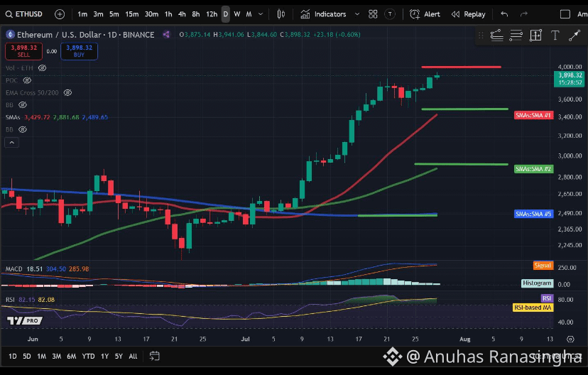Viewport: 588px width, 375px height.
Task: Open the Indicators dialog
Action: pyautogui.click(x=323, y=14)
